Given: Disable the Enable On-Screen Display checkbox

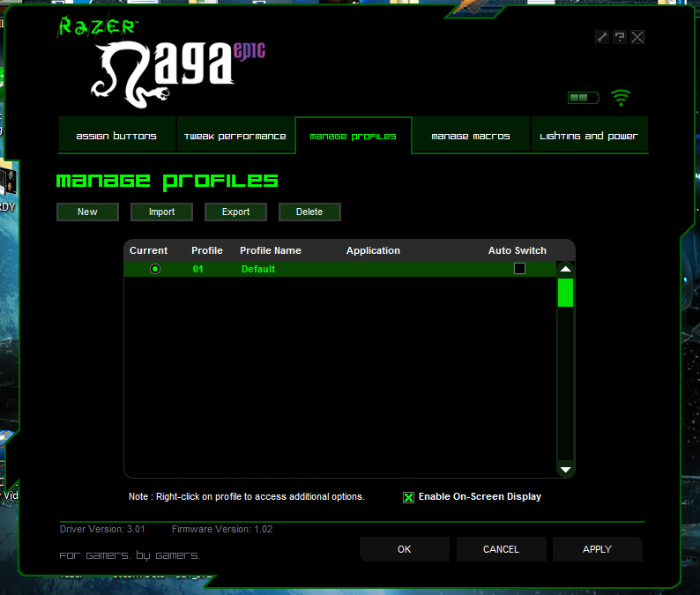Looking at the screenshot, I should (x=408, y=497).
